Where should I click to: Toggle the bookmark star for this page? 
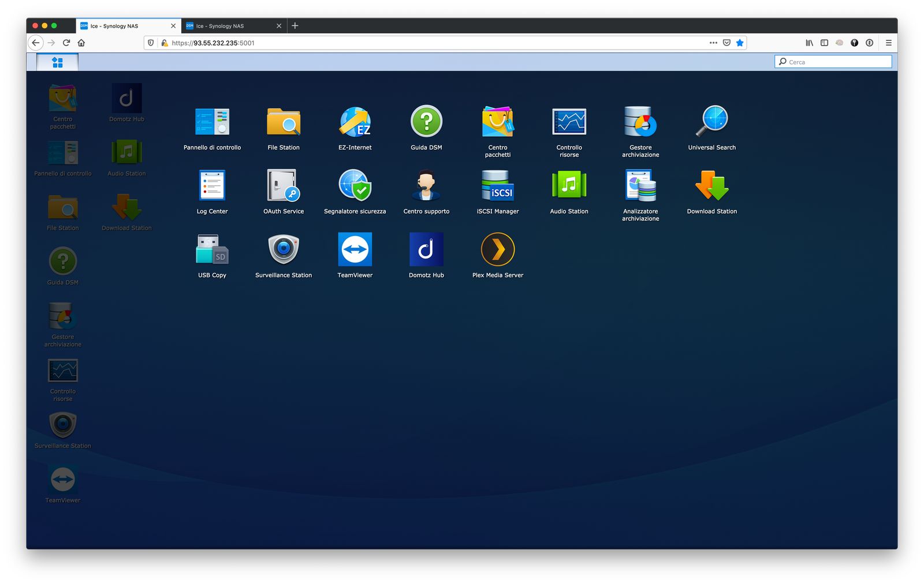coord(740,43)
